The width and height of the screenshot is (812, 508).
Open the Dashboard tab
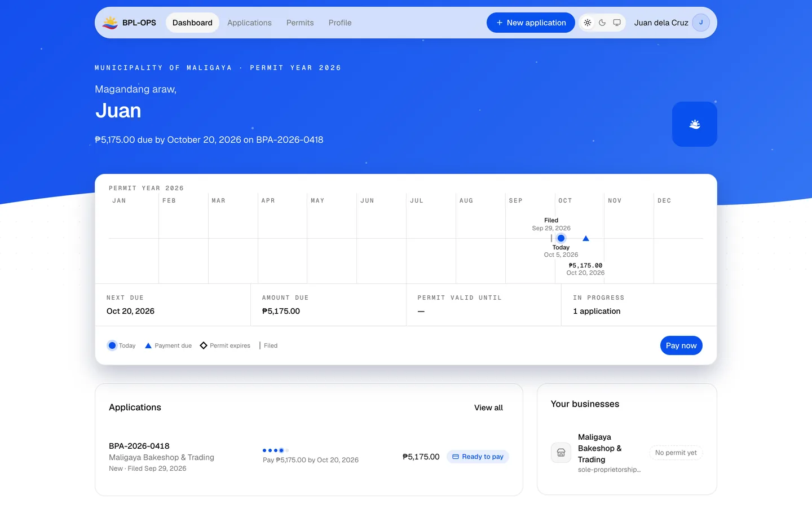pos(192,23)
